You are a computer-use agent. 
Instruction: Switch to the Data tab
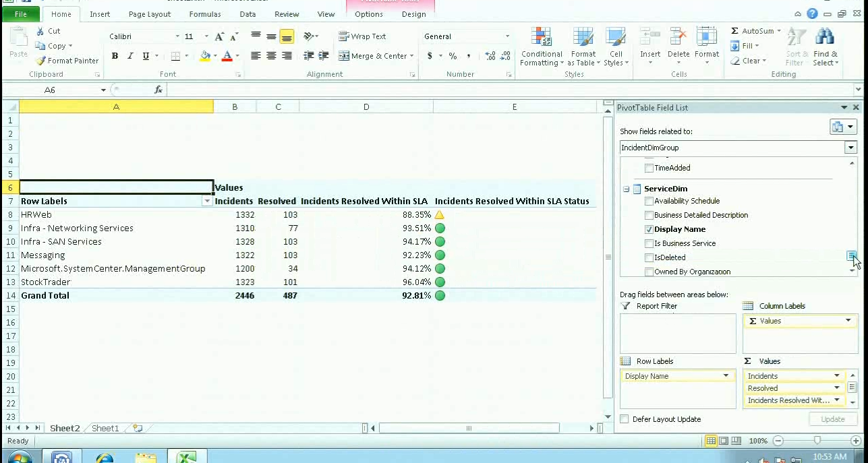point(248,14)
